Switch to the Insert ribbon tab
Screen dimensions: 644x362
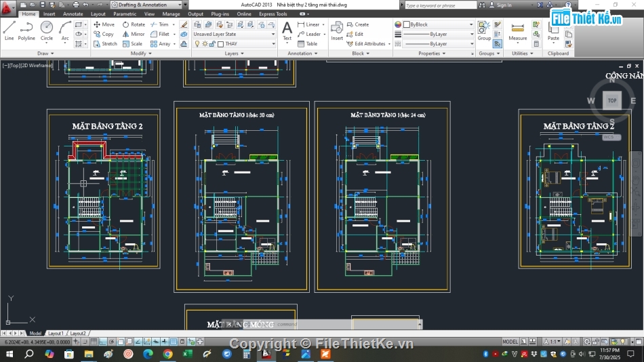(x=49, y=14)
